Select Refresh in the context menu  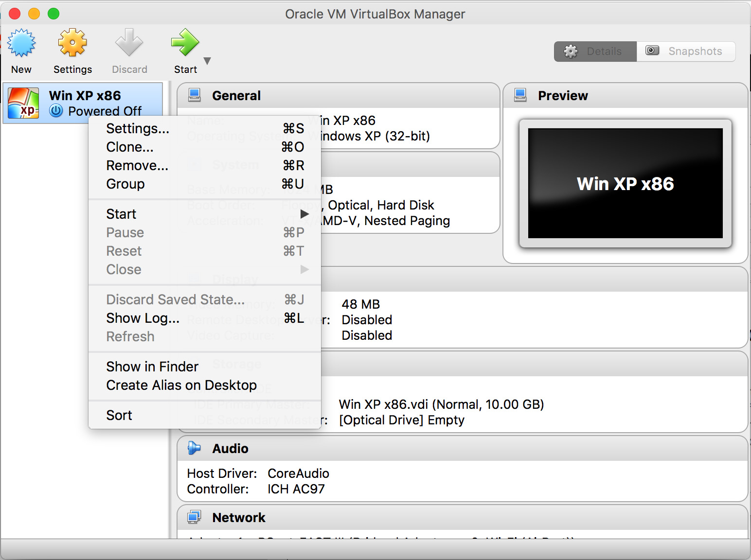(205, 336)
